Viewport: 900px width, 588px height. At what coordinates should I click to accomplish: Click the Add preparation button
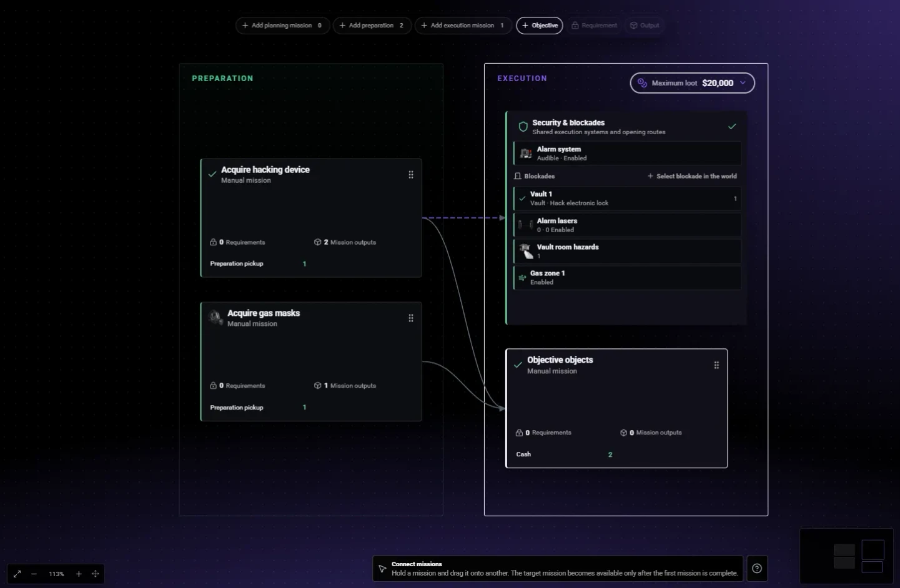(372, 26)
